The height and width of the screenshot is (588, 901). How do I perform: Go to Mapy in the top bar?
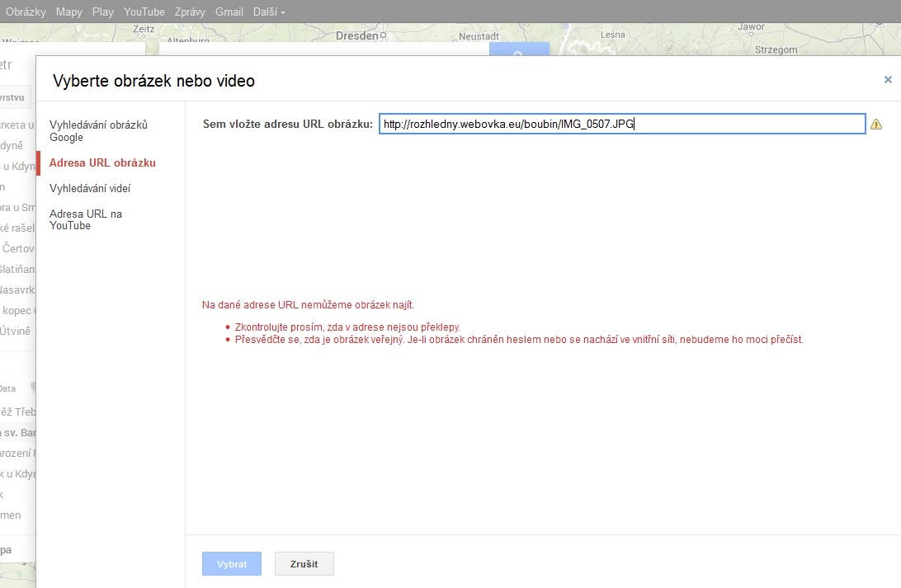coord(68,12)
